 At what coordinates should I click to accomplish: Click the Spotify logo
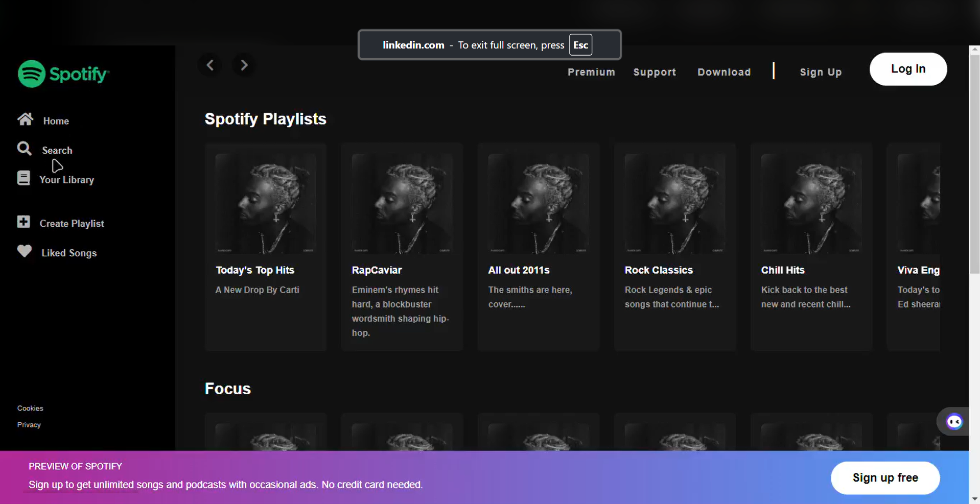tap(63, 74)
